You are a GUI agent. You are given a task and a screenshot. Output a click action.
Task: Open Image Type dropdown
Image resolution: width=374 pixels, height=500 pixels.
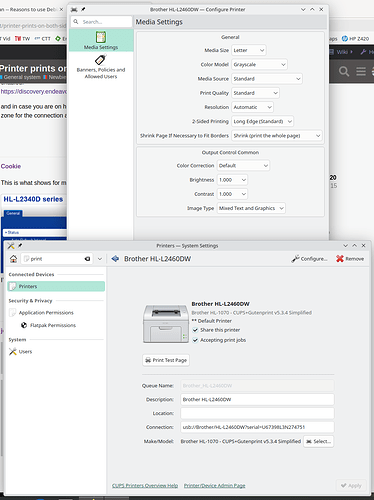pyautogui.click(x=251, y=208)
